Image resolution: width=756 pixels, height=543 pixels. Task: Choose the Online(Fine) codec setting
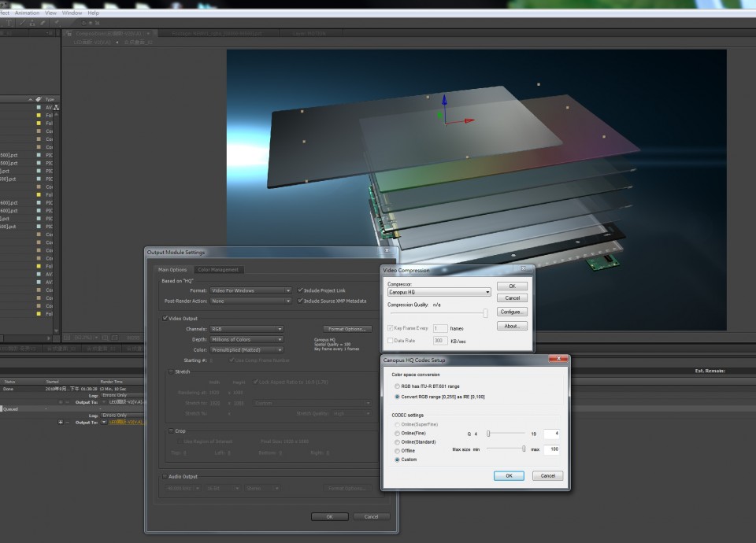396,434
